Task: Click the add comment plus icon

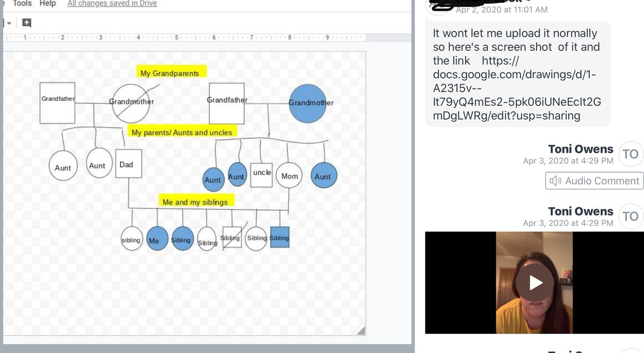Action: (x=27, y=23)
